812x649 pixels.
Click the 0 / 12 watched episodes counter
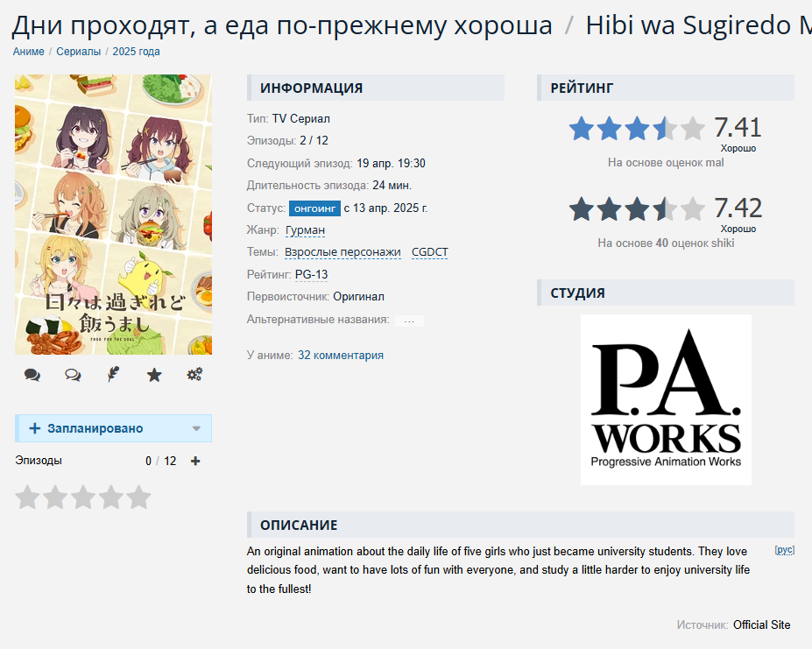coord(161,461)
